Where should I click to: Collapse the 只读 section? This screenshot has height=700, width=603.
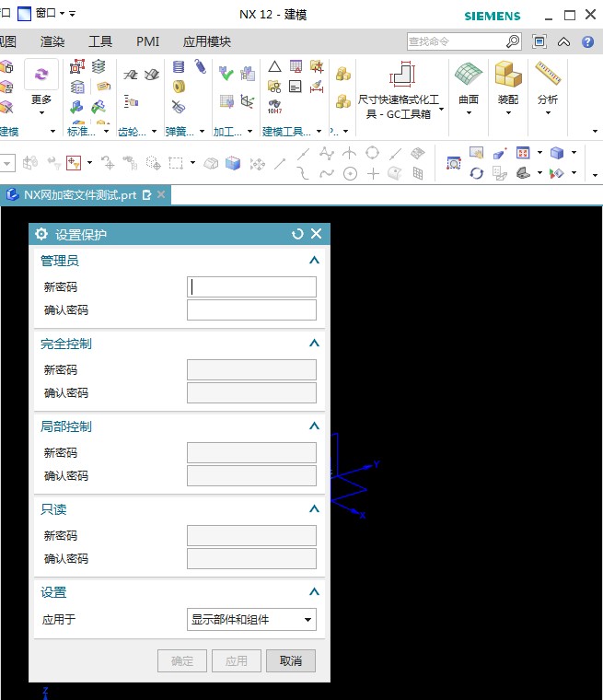[314, 509]
